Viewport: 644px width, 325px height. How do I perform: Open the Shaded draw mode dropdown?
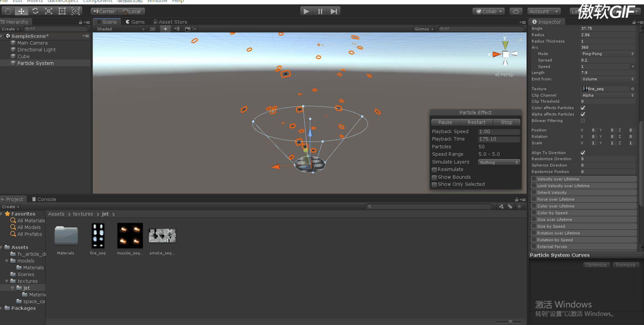coord(120,29)
